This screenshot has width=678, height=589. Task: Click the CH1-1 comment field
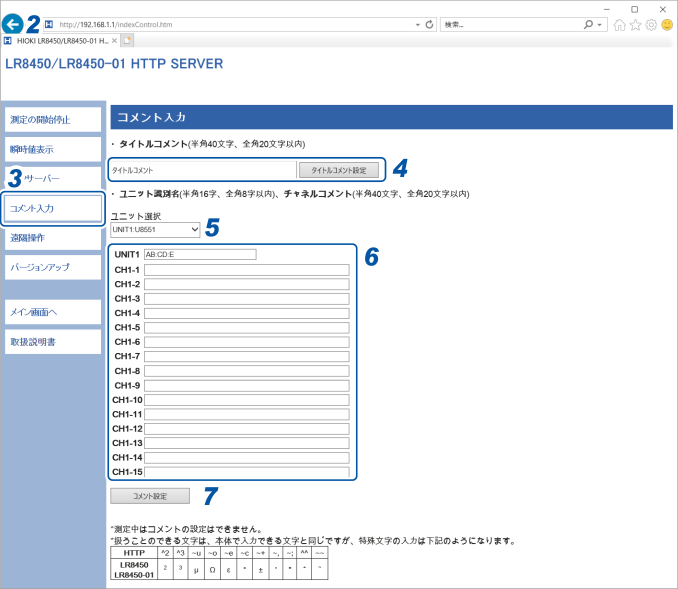pos(246,270)
